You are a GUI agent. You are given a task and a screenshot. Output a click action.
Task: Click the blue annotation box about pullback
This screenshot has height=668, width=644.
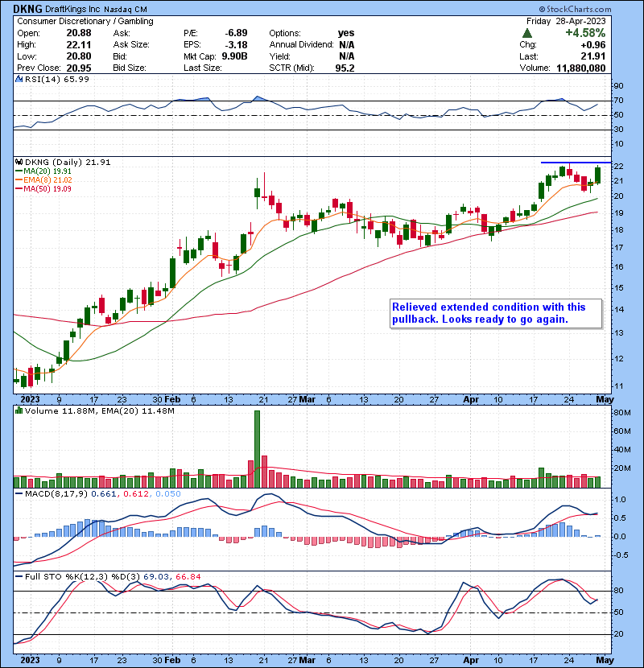coord(496,314)
